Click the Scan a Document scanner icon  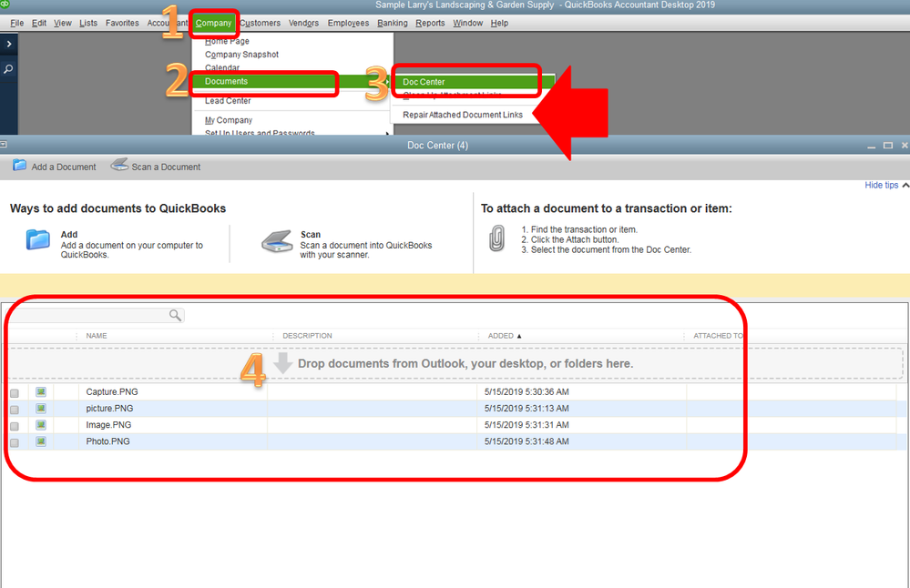pyautogui.click(x=119, y=166)
